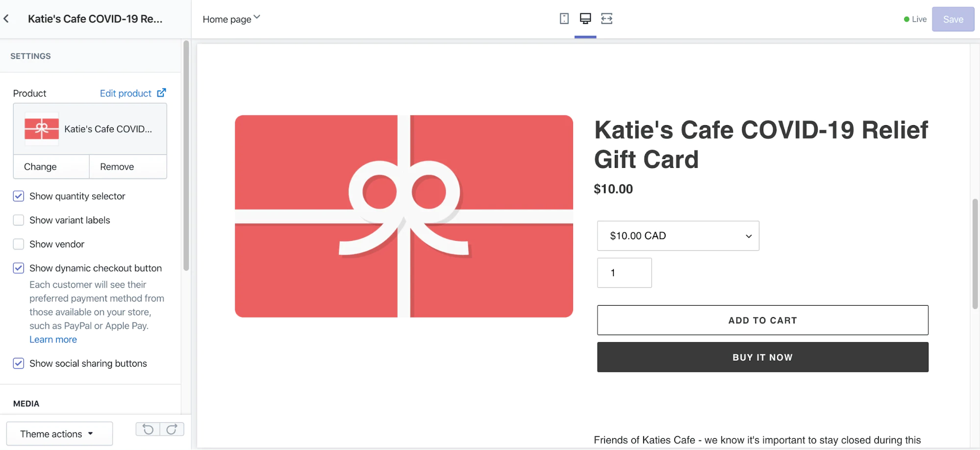
Task: Click the undo arrow icon
Action: [148, 429]
